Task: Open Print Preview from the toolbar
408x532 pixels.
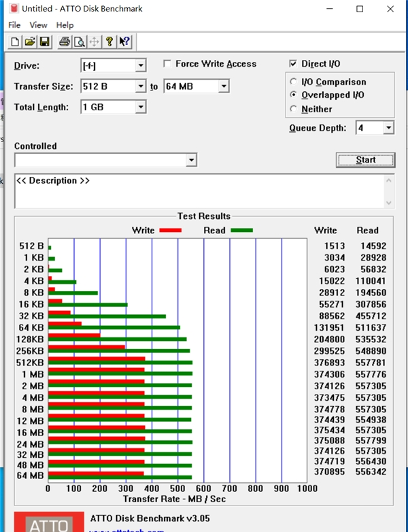Action: pyautogui.click(x=80, y=41)
